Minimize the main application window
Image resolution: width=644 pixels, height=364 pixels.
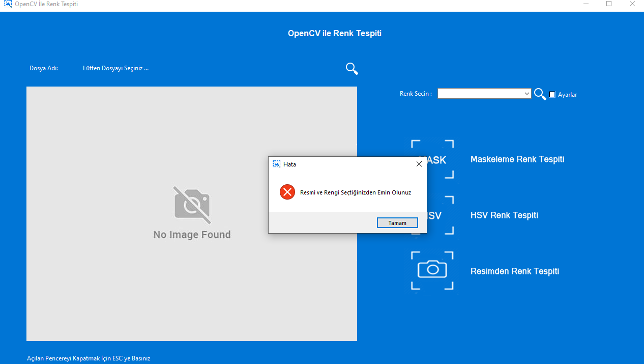tap(586, 4)
